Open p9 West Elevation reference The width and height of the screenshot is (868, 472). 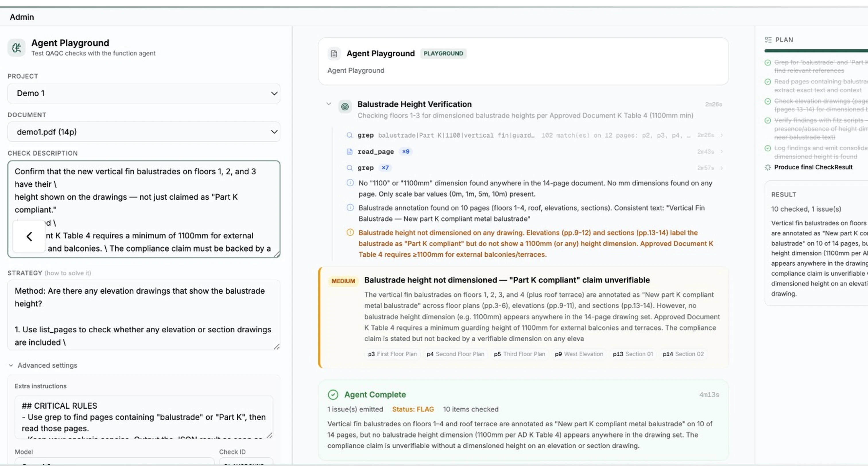(579, 354)
